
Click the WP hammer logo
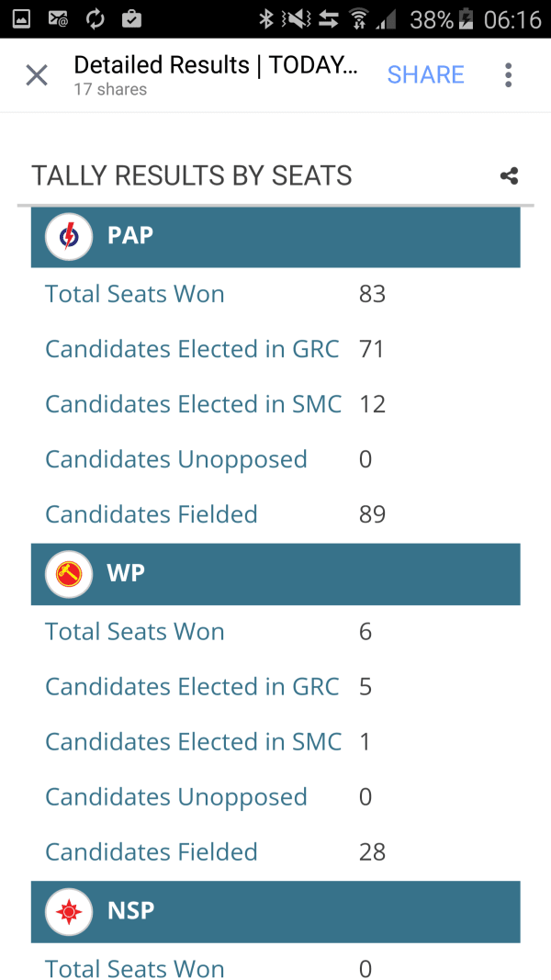(x=69, y=574)
